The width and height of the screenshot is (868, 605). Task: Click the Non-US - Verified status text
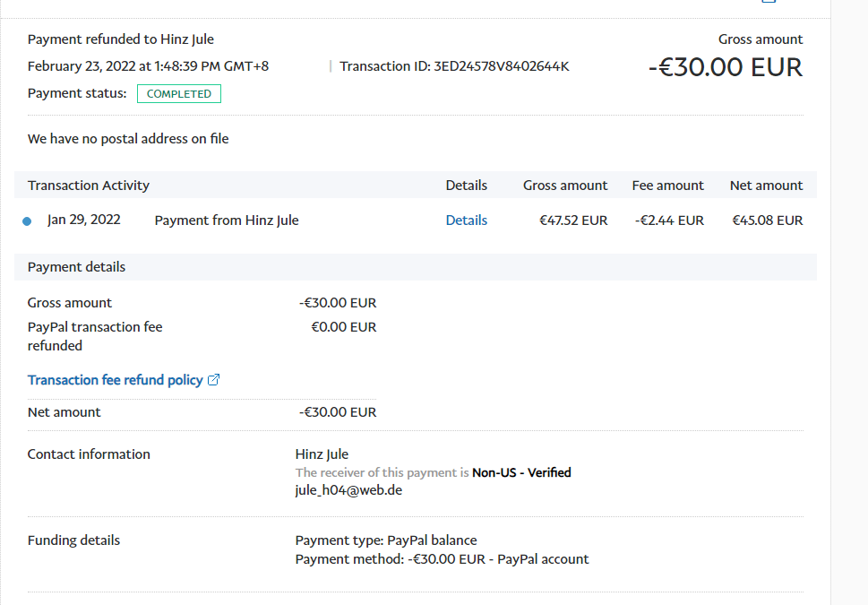(521, 472)
